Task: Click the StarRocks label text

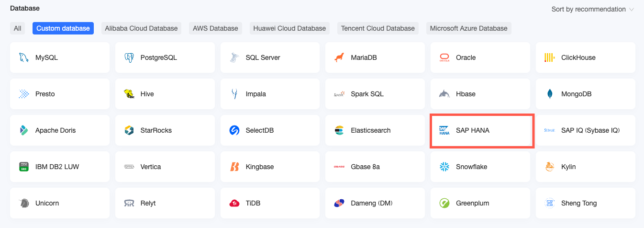Action: (156, 130)
